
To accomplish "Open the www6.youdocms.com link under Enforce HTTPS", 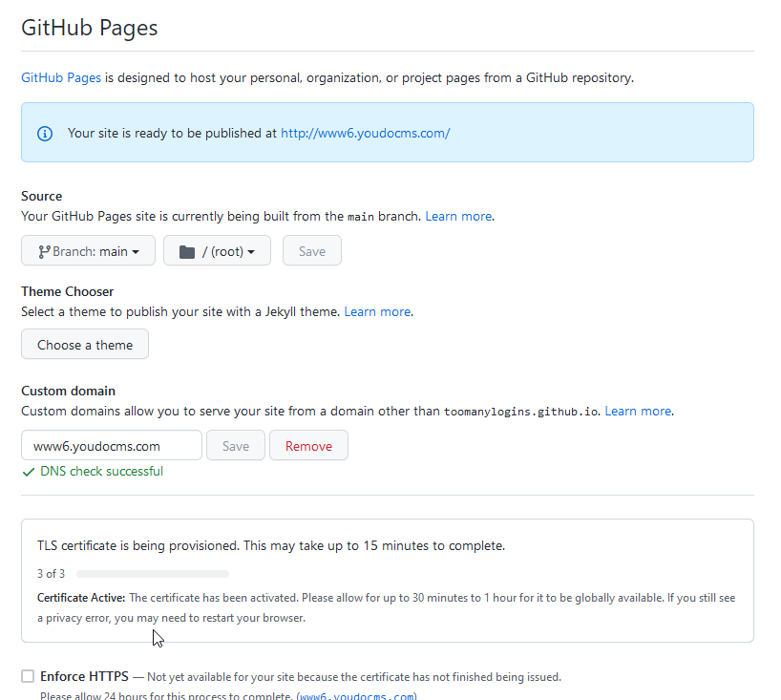I will (x=357, y=696).
